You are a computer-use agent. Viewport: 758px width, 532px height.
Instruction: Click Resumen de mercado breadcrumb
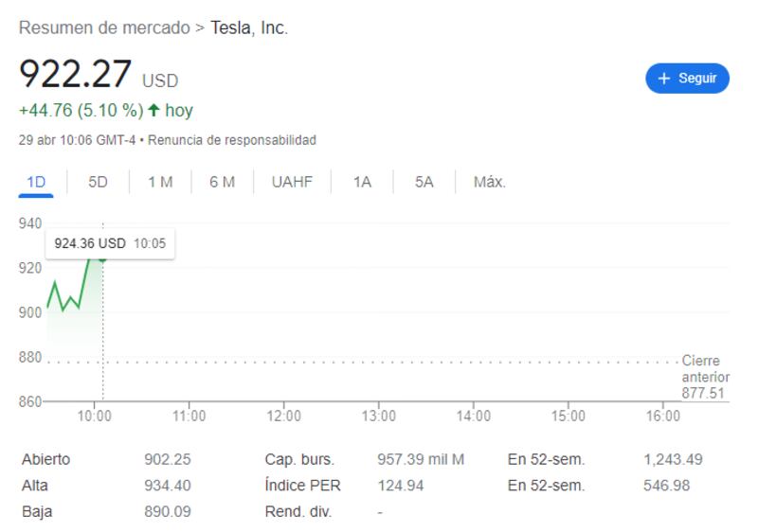coord(104,27)
